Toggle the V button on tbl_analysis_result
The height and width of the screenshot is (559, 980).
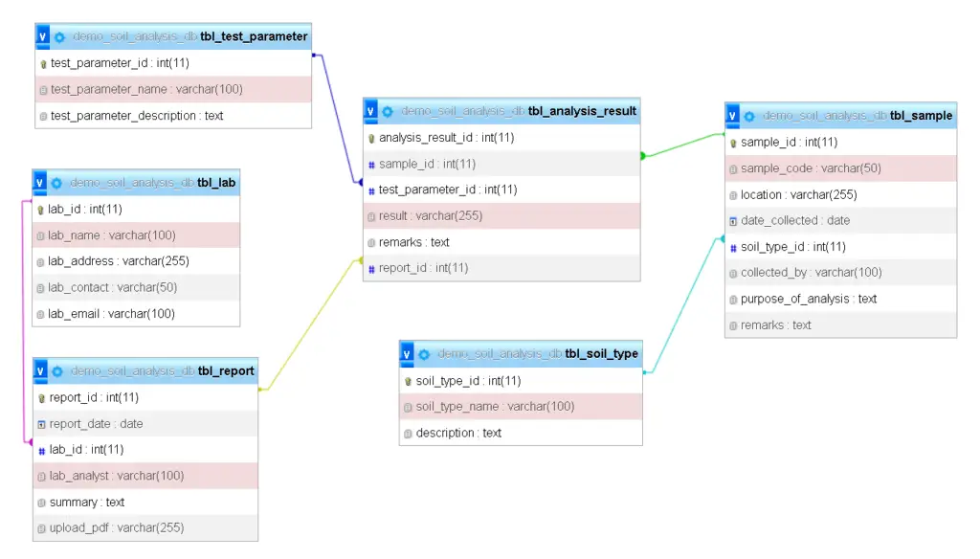[x=369, y=110]
